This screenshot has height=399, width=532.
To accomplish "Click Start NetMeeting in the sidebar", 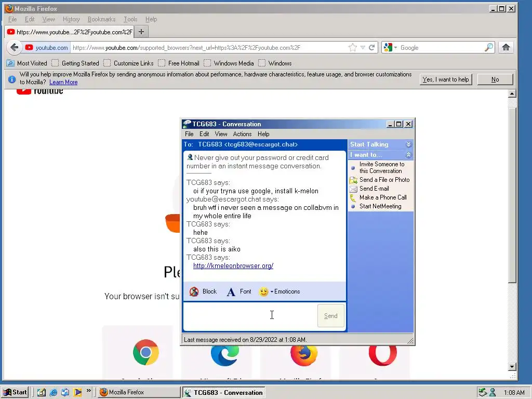I will click(x=380, y=206).
